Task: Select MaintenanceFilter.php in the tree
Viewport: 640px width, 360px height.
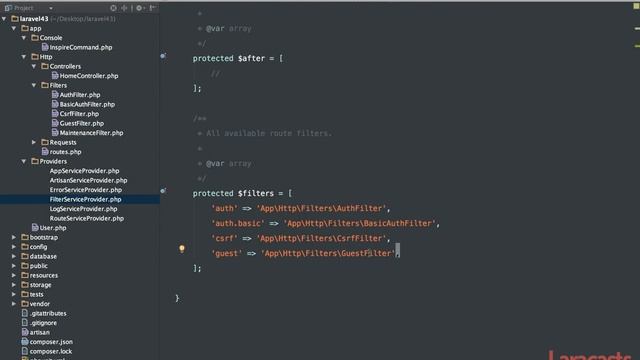Action: click(91, 133)
